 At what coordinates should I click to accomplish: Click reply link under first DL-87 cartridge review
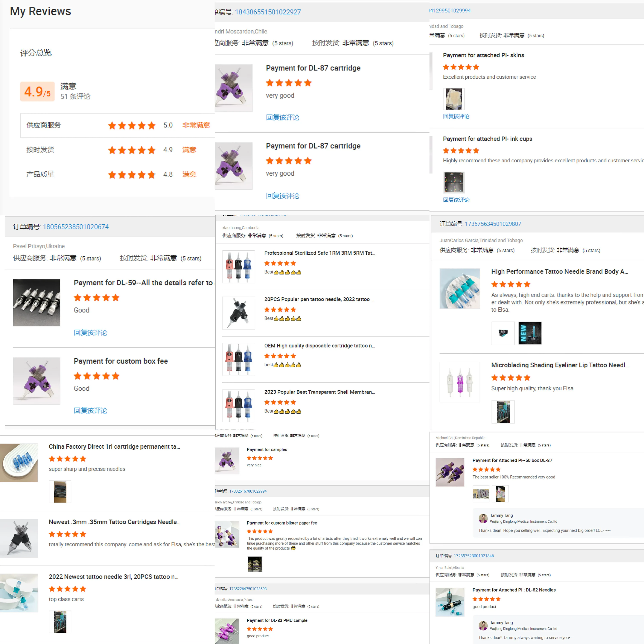[x=282, y=117]
